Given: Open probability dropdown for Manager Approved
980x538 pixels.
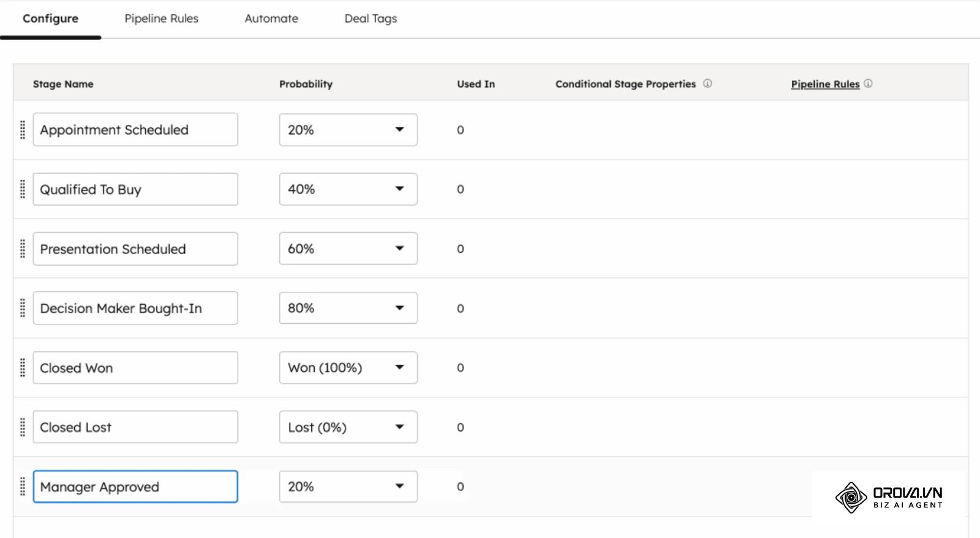Looking at the screenshot, I should point(349,487).
